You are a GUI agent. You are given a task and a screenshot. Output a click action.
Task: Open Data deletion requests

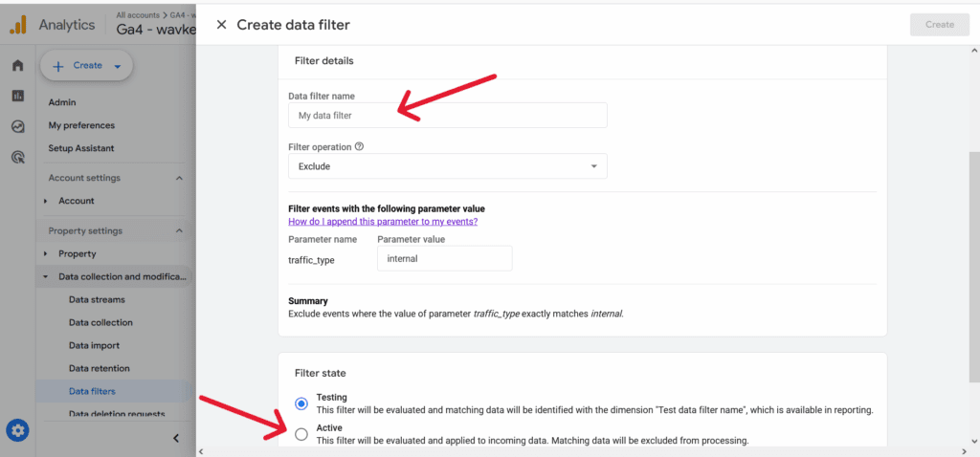117,414
